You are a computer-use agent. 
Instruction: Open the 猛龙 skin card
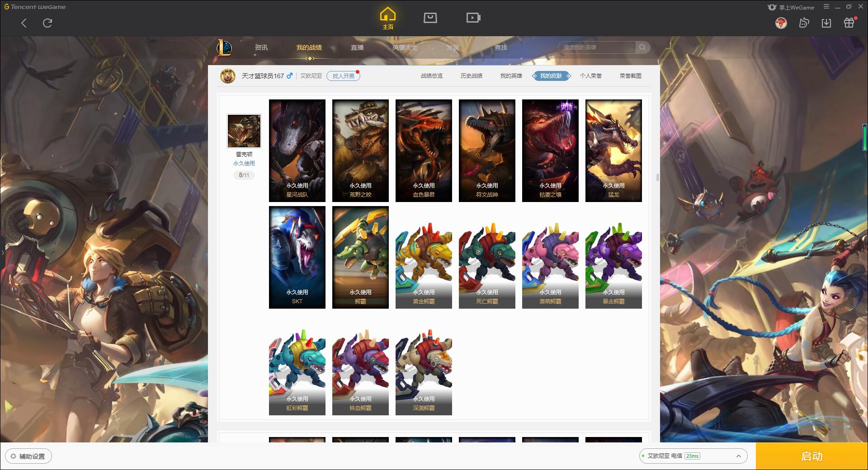613,150
